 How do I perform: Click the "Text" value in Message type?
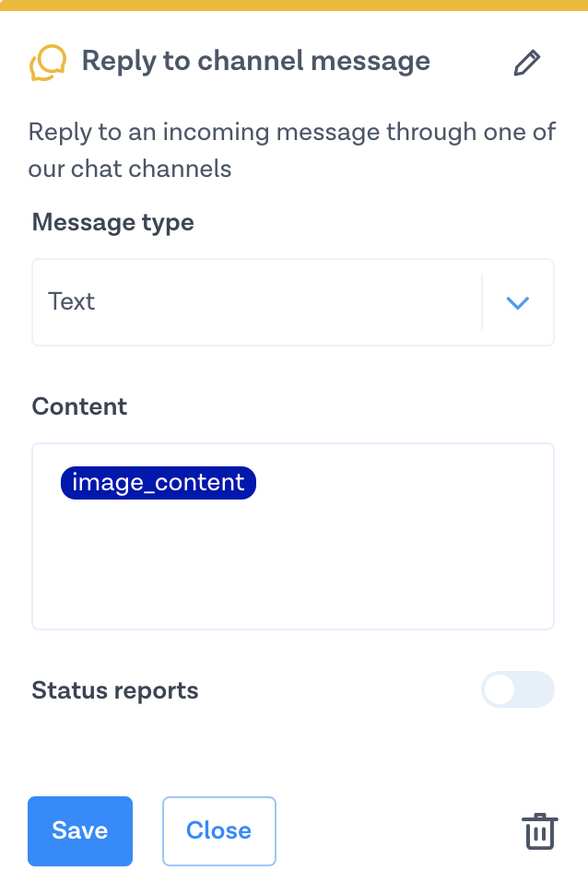(72, 302)
